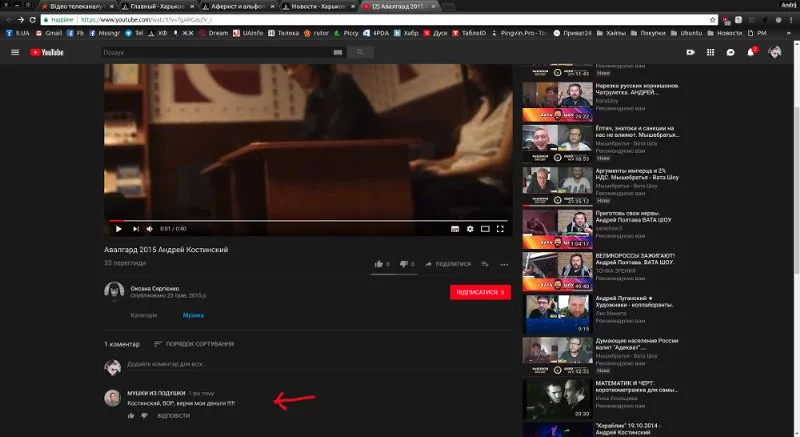Open the account avatar menu
Viewport: 800px width, 437px height.
774,52
